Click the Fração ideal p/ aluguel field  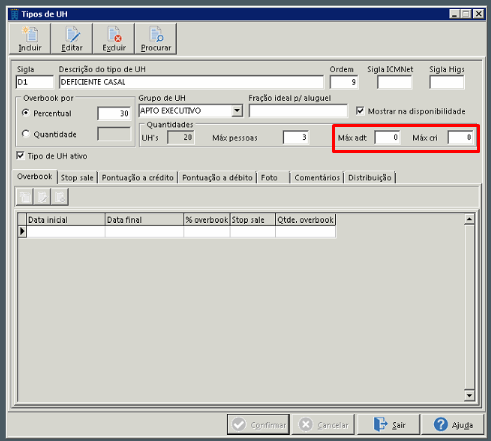point(298,111)
